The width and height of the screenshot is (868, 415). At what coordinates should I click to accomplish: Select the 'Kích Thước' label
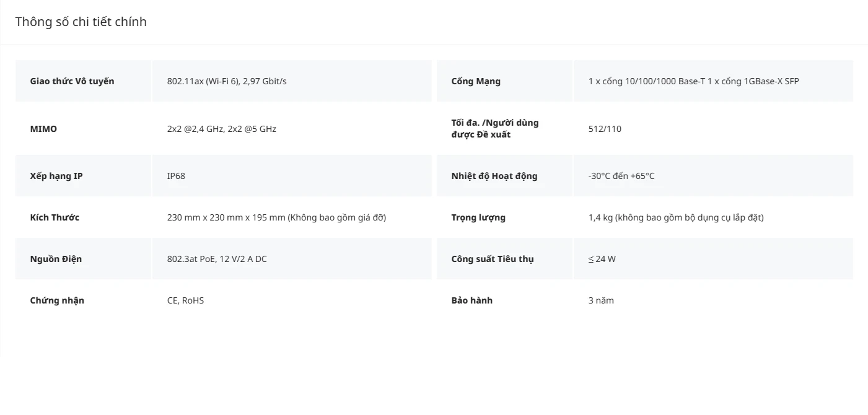click(55, 217)
